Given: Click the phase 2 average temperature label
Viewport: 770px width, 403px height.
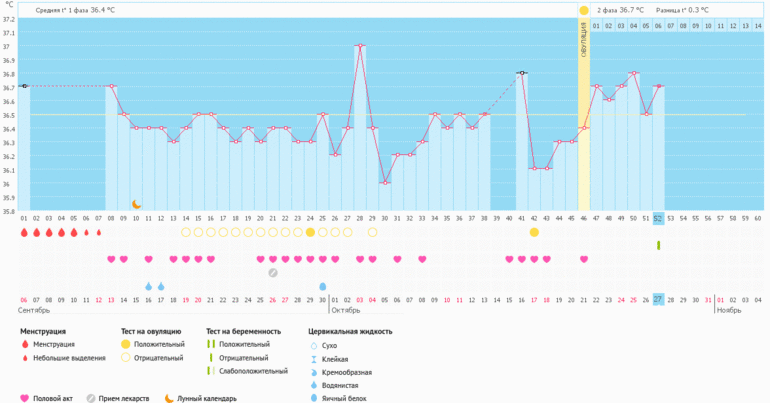Looking at the screenshot, I should click(621, 10).
